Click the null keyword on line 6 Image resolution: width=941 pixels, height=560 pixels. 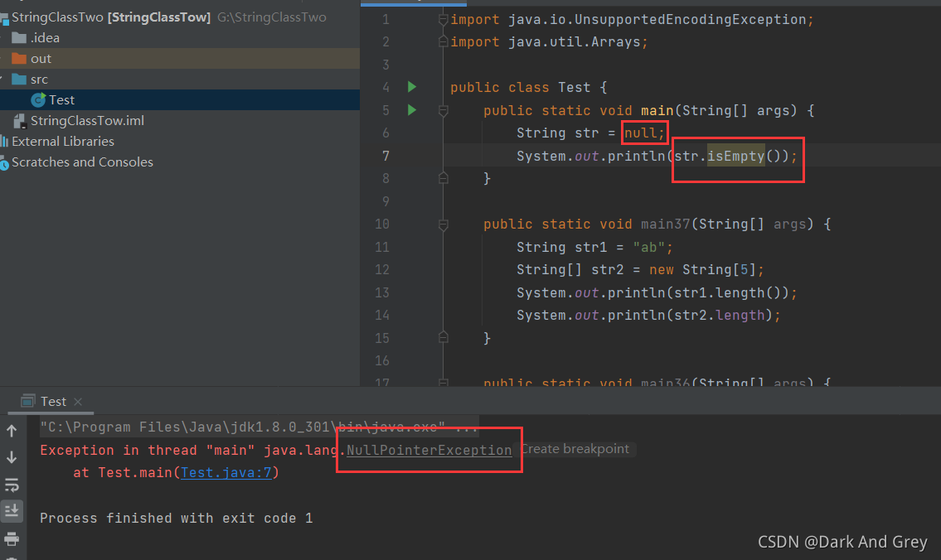pos(640,133)
